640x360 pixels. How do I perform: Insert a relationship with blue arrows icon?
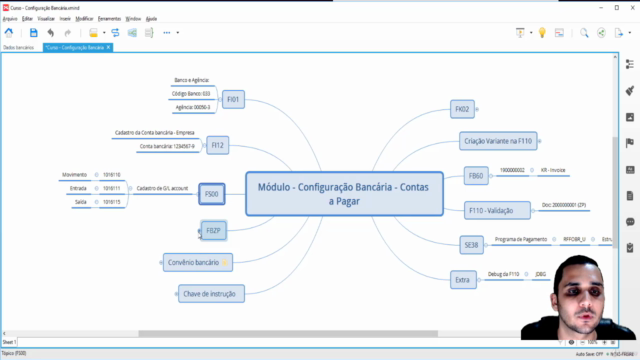(x=116, y=33)
